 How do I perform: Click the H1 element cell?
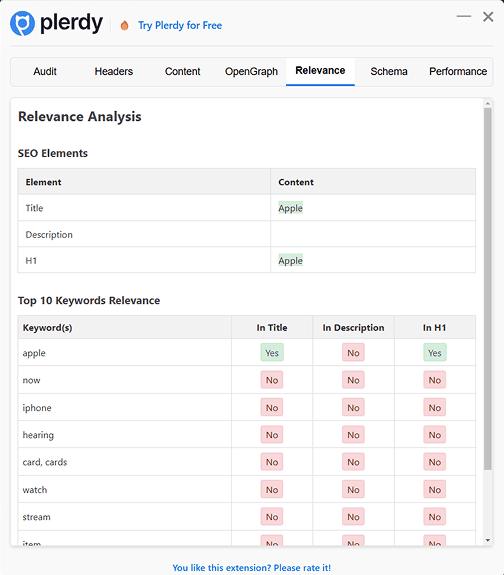(144, 260)
